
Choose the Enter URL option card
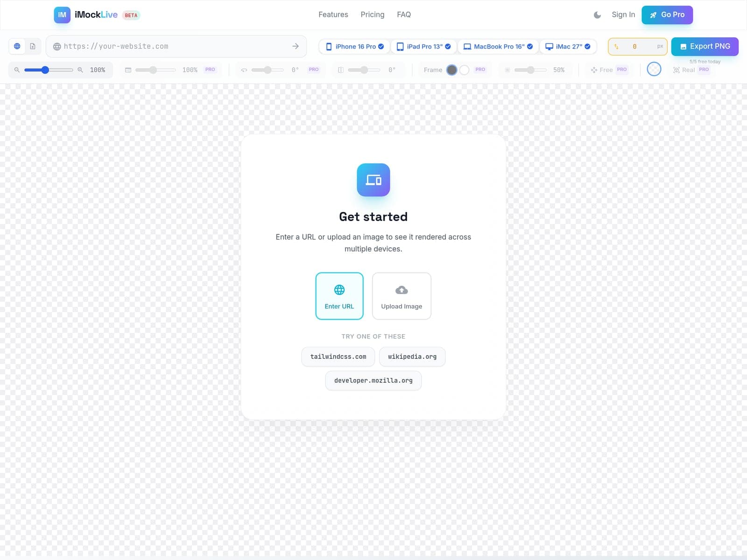[339, 296]
